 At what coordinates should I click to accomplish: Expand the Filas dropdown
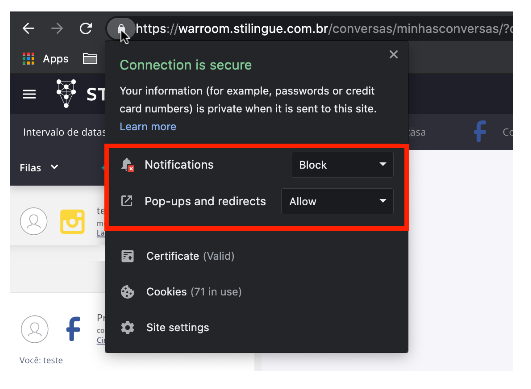(39, 168)
